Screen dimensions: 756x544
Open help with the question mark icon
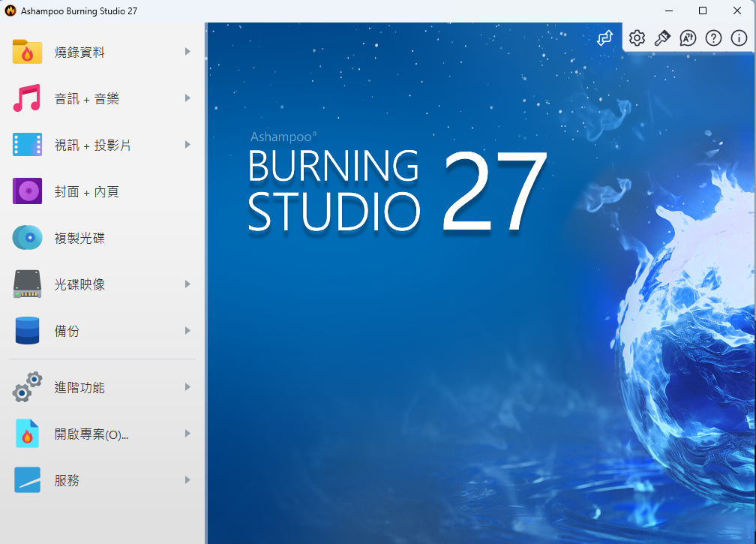[713, 38]
